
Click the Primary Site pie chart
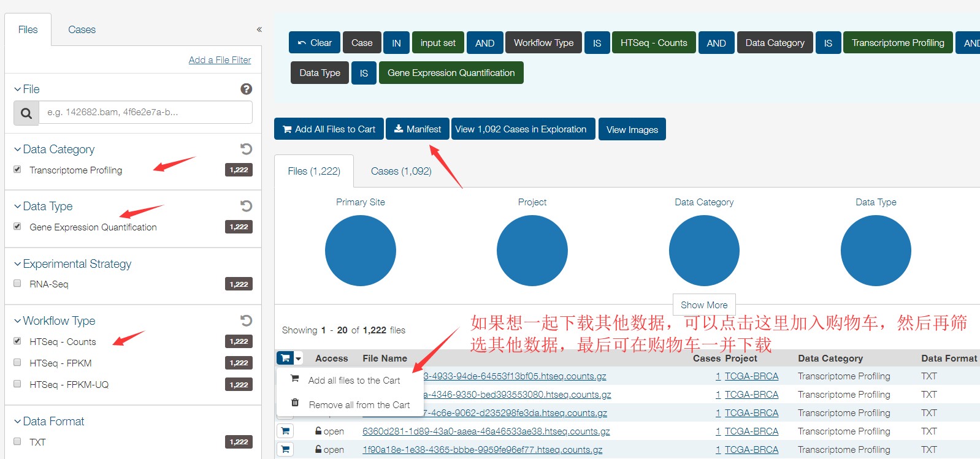coord(361,251)
